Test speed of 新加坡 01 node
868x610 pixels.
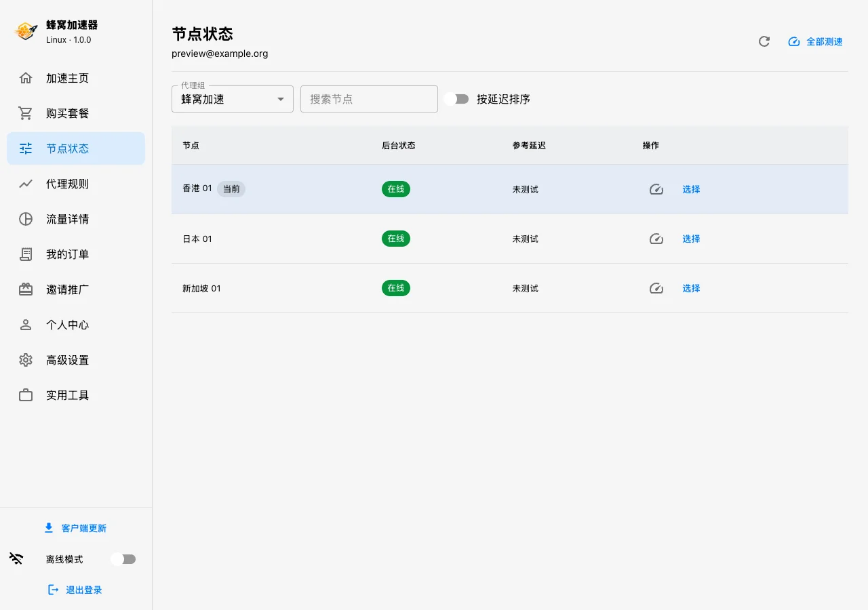coord(656,288)
